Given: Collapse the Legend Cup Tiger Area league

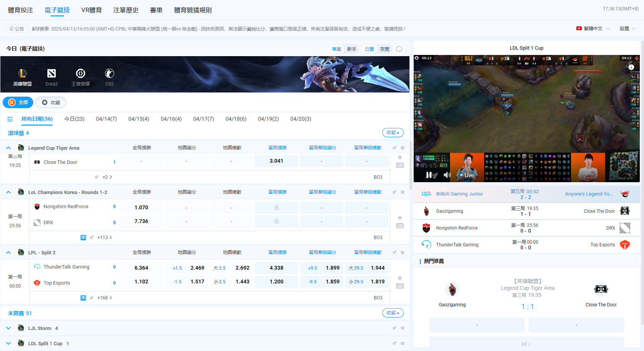Looking at the screenshot, I should [x=8, y=148].
